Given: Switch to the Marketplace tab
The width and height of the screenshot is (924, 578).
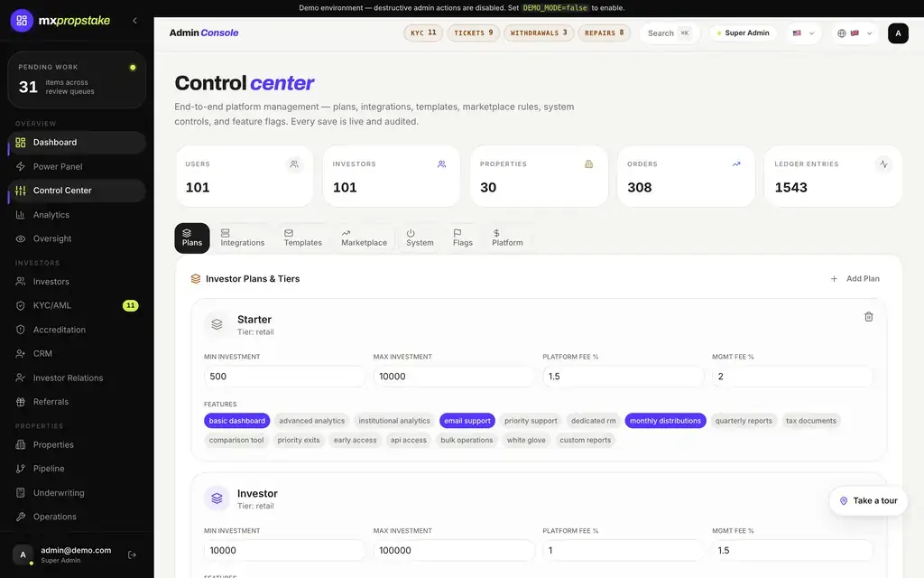Looking at the screenshot, I should click(364, 238).
